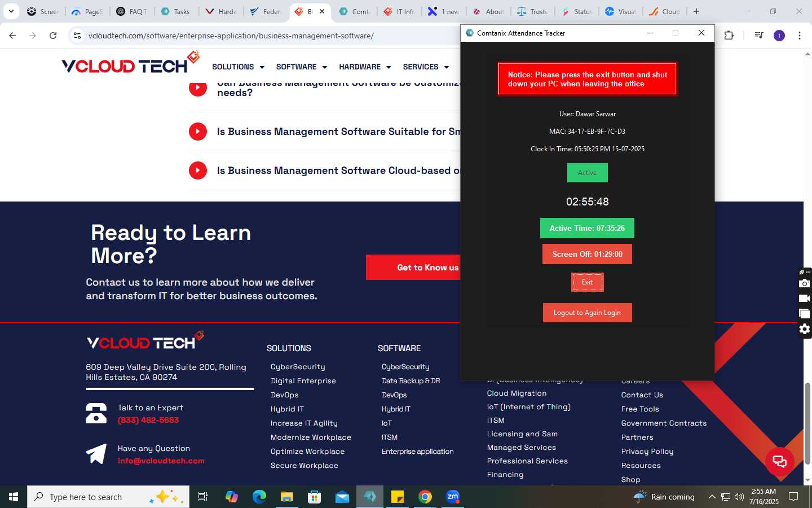The image size is (812, 508).
Task: Open Microsoft Edge from the taskbar
Action: pos(259,497)
